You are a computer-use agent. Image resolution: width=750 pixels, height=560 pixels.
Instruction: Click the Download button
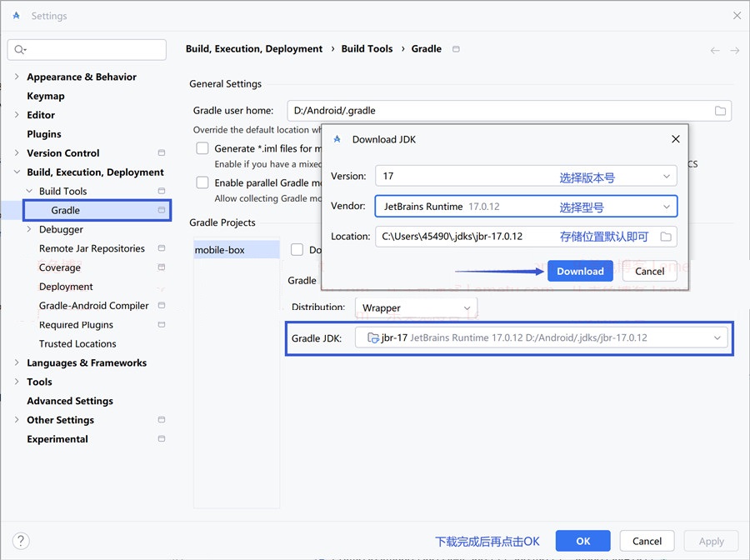point(580,271)
